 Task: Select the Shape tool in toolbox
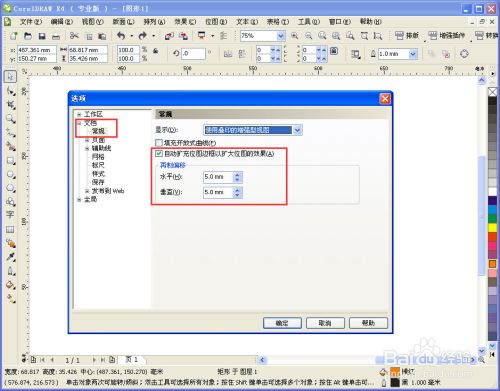click(10, 91)
